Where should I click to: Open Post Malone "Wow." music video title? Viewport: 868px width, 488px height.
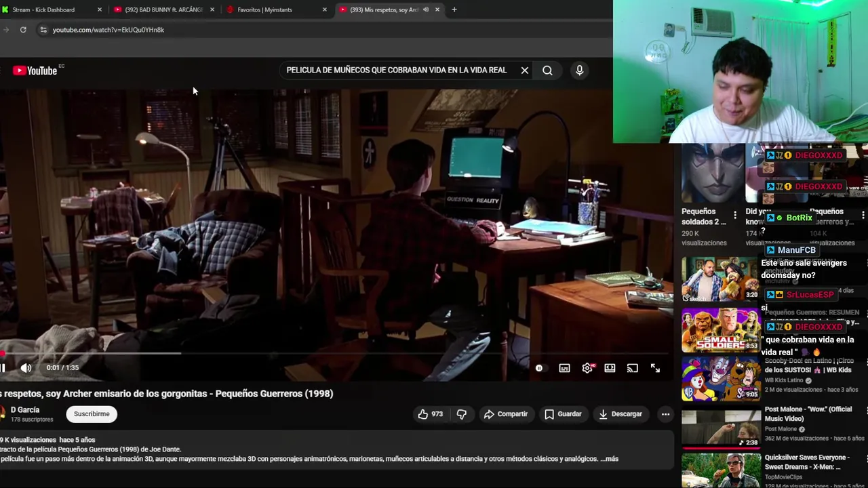808,414
